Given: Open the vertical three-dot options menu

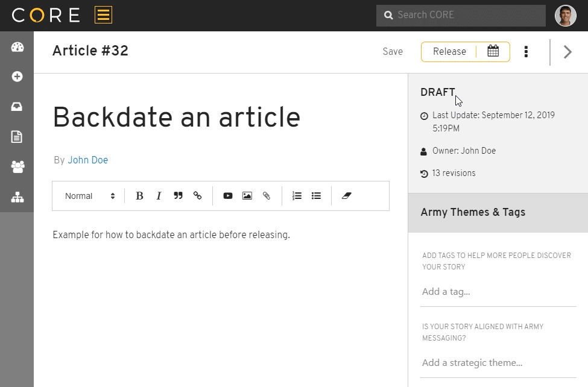Looking at the screenshot, I should click(526, 52).
